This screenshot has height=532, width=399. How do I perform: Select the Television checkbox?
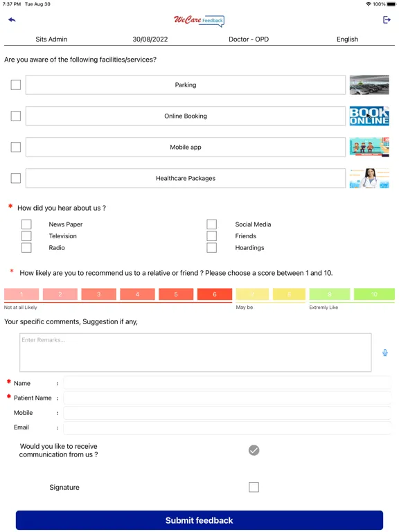tap(26, 236)
